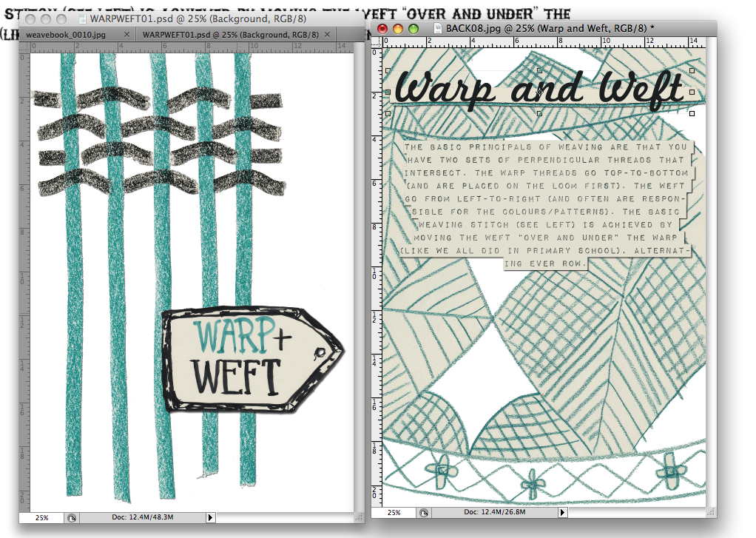Click the ruler origin corner in BACK08 window
The image size is (756, 538).
click(x=376, y=42)
